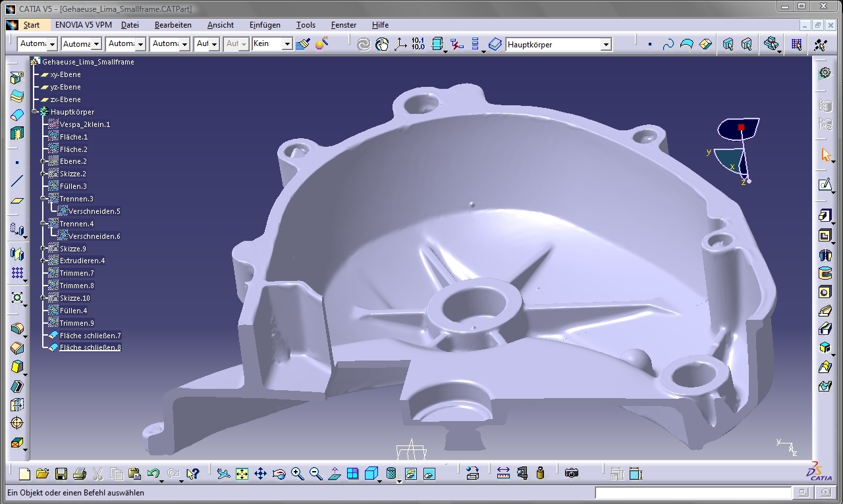Screen dimensions: 843x504
Task: Click the Point tool on left toolbar
Action: pyautogui.click(x=17, y=163)
